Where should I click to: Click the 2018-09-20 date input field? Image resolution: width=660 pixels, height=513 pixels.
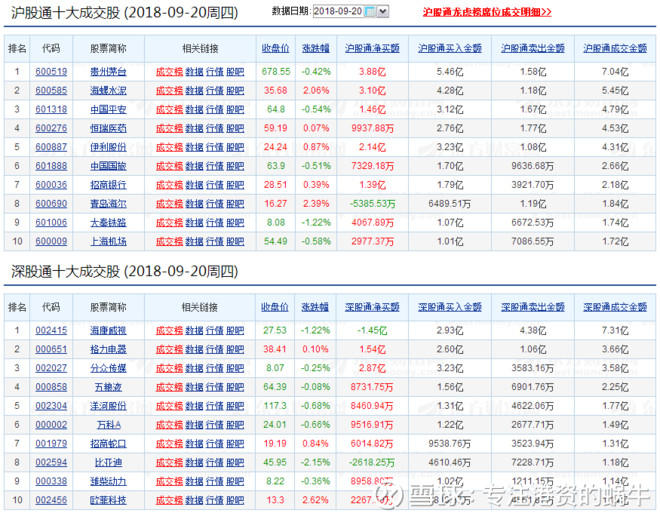[338, 11]
